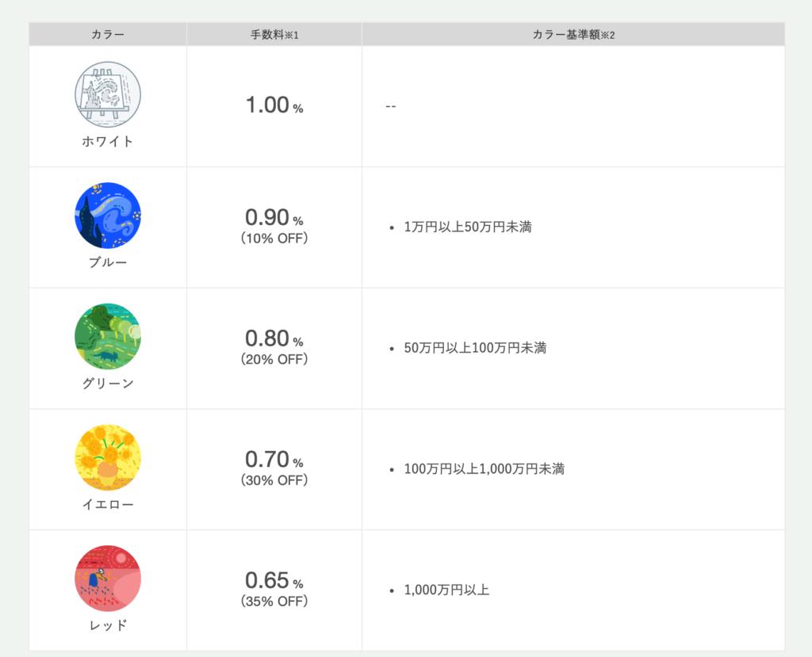
Task: Select the グリーン color label
Action: [x=108, y=384]
